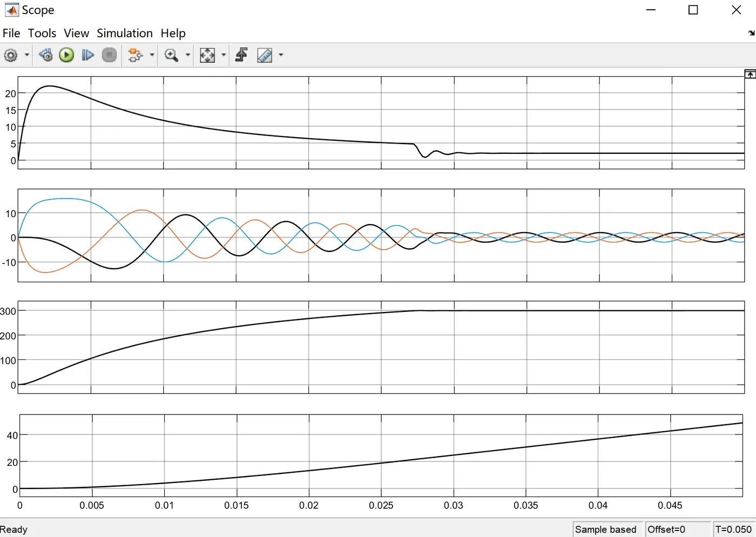
Task: Click the Ready status text
Action: click(14, 529)
